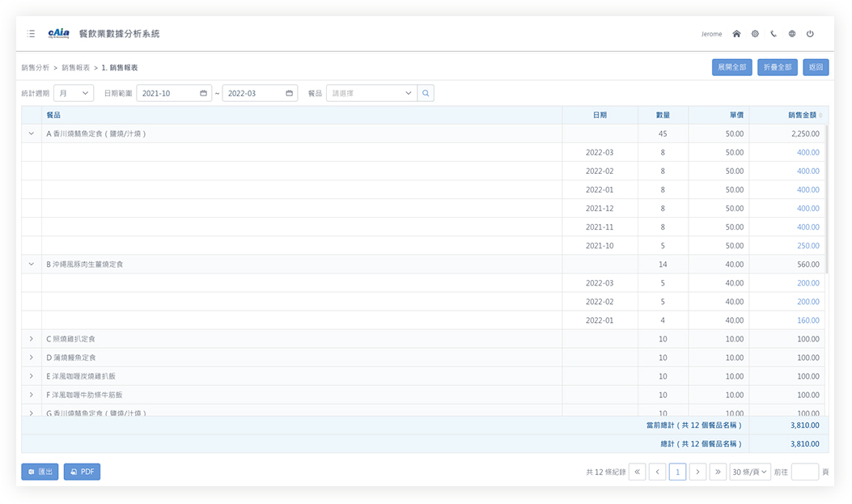Image resolution: width=852 pixels, height=504 pixels.
Task: Collapse row A 香川燒鯖魚定食
Action: tap(31, 133)
